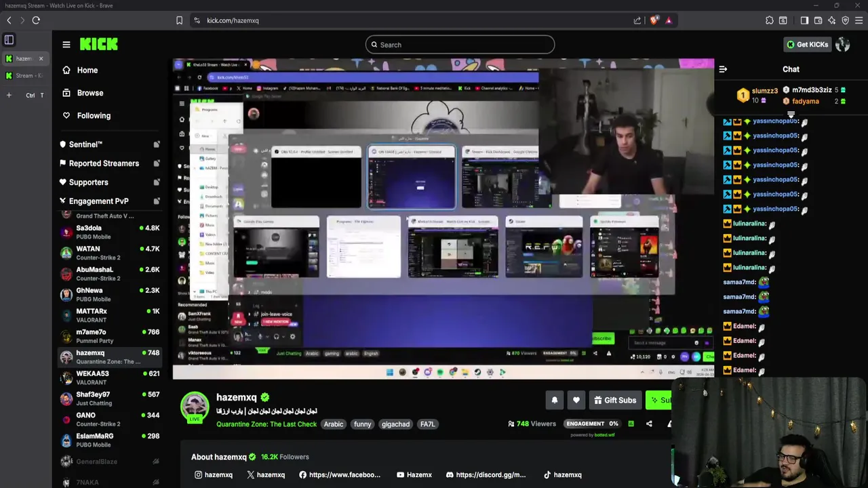Screen dimensions: 868x488
Task: Toggle notification bell for hazemxq
Action: 554,401
